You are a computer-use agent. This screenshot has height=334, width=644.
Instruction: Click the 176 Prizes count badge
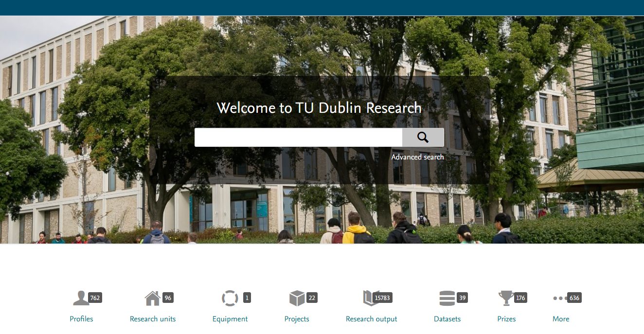[521, 298]
